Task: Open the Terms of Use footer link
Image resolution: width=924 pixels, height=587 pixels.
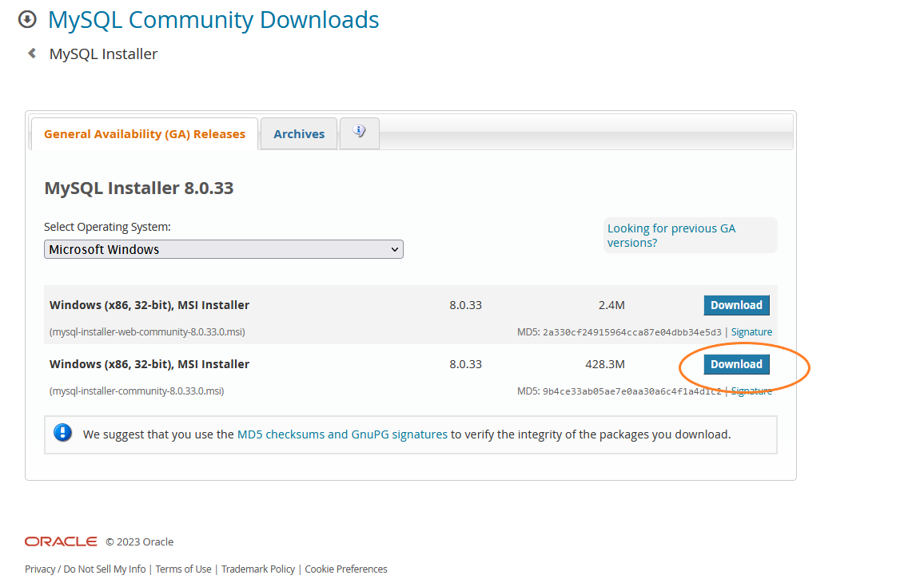Action: pyautogui.click(x=183, y=569)
